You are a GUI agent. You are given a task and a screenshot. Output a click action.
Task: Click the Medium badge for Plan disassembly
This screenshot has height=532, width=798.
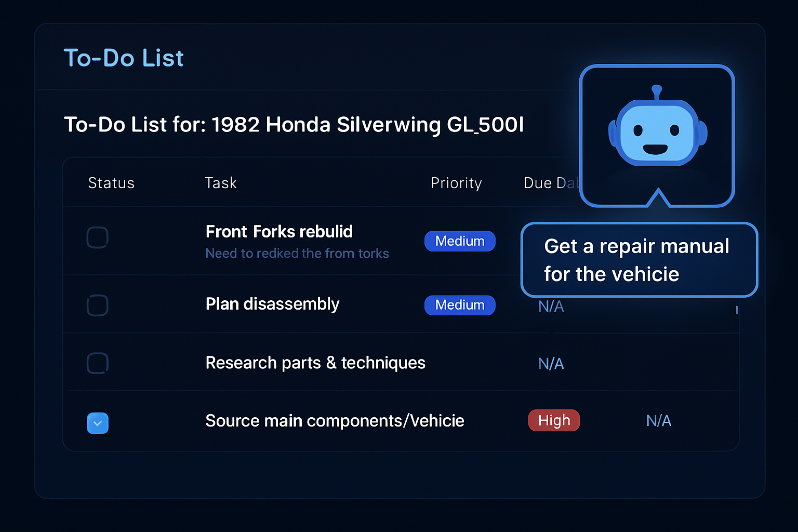[460, 305]
